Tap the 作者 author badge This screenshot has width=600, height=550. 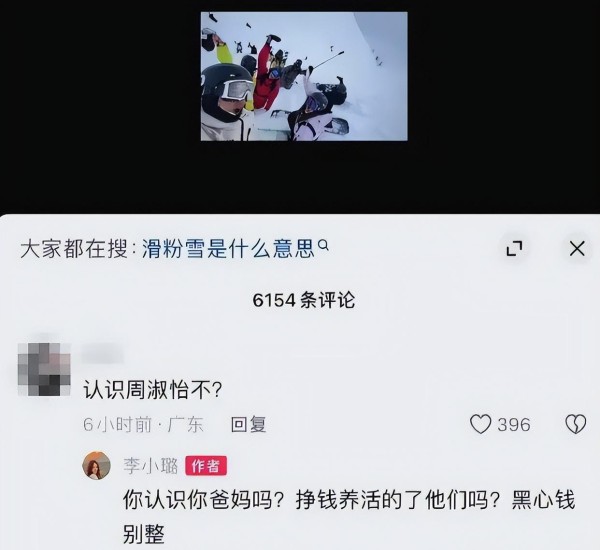206,466
